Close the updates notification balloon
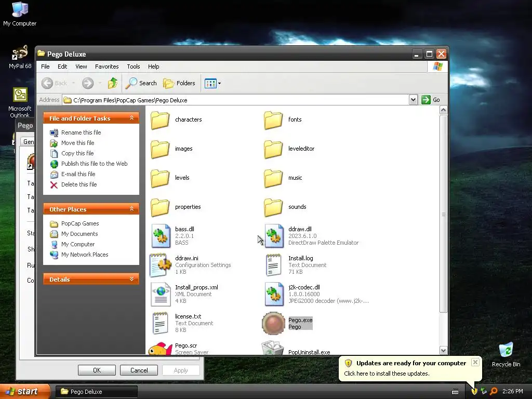 475,362
